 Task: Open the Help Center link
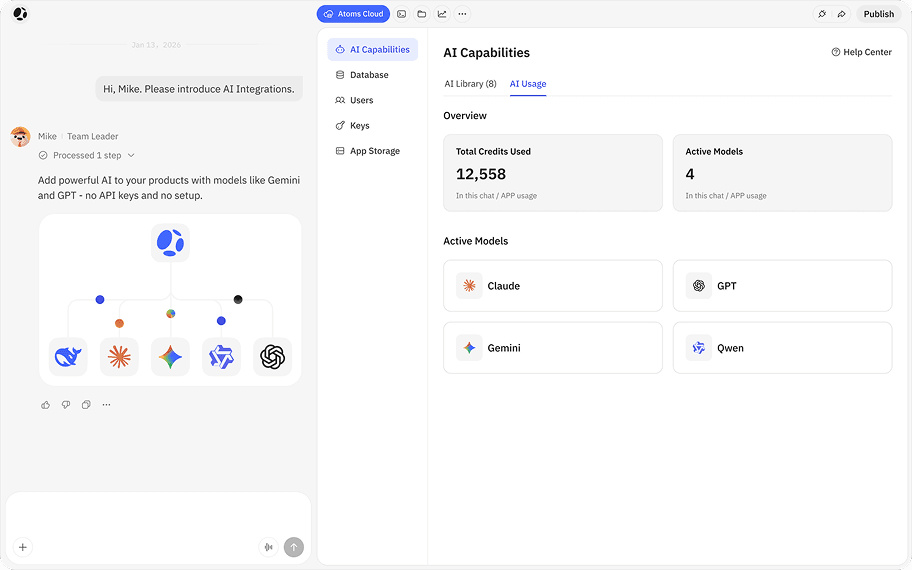point(861,52)
